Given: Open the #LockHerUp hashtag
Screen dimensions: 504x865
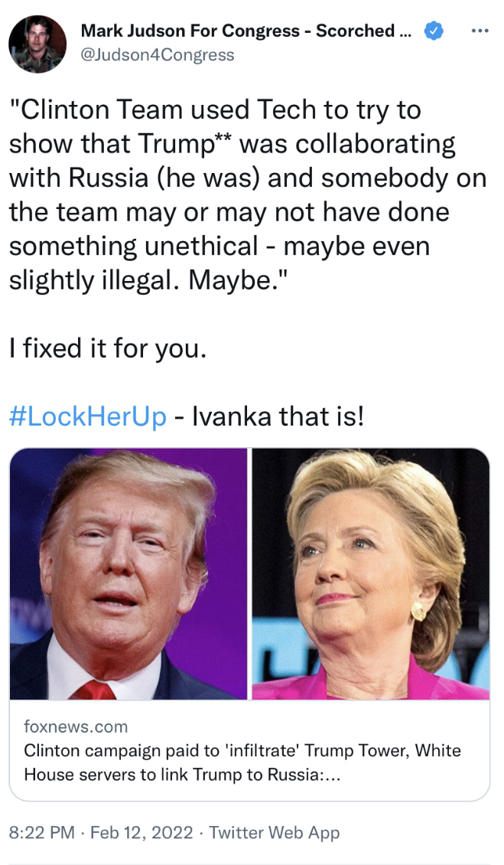Looking at the screenshot, I should click(88, 416).
